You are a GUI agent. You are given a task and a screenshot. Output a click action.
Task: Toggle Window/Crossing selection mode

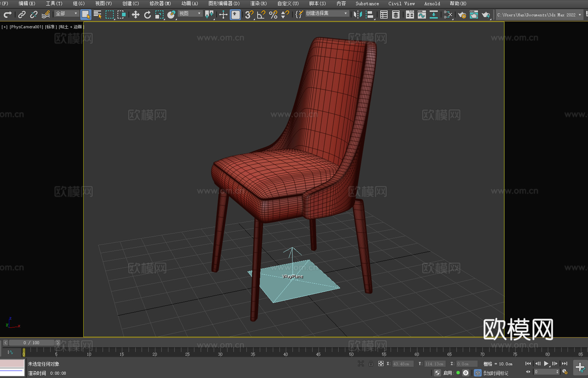[x=122, y=14]
